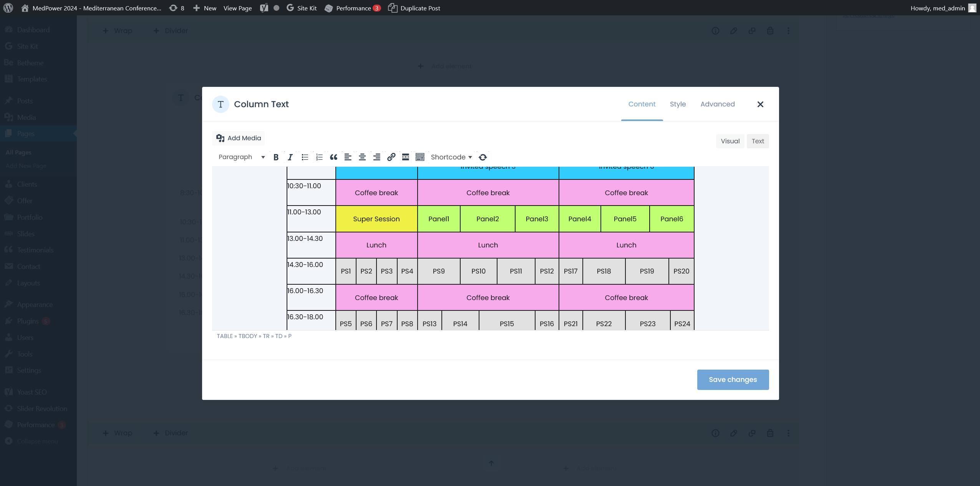The width and height of the screenshot is (980, 486).
Task: Toggle italic formatting
Action: [290, 157]
